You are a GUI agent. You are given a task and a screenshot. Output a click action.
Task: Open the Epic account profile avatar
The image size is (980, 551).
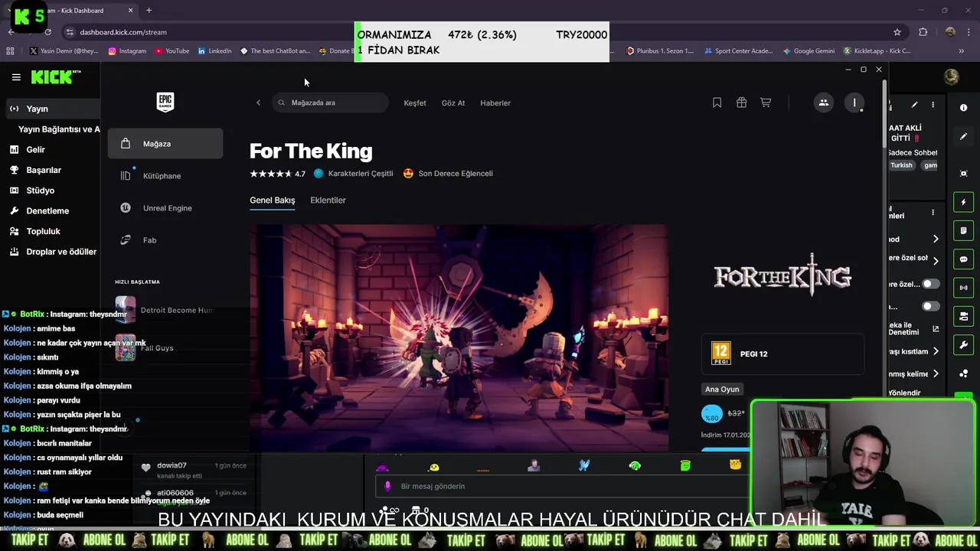click(x=854, y=103)
